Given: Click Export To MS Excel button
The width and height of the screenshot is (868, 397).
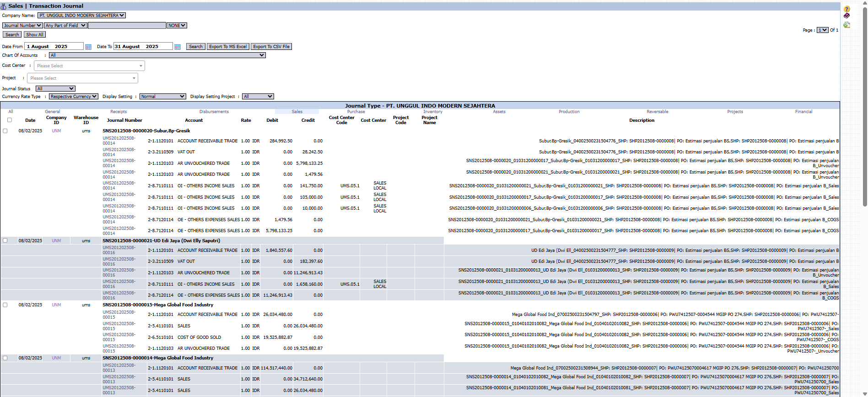Looking at the screenshot, I should [x=228, y=47].
